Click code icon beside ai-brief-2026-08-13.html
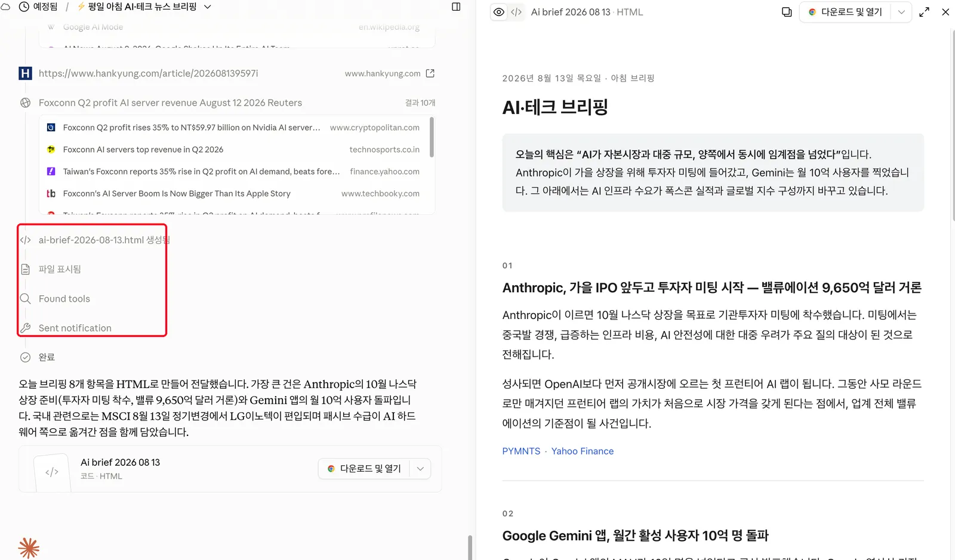This screenshot has height=560, width=955. [25, 240]
